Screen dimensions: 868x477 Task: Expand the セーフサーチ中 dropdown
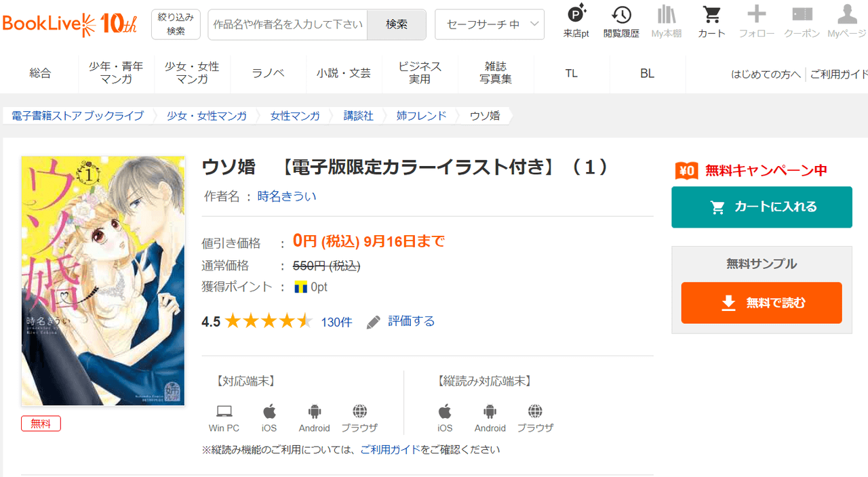[490, 24]
